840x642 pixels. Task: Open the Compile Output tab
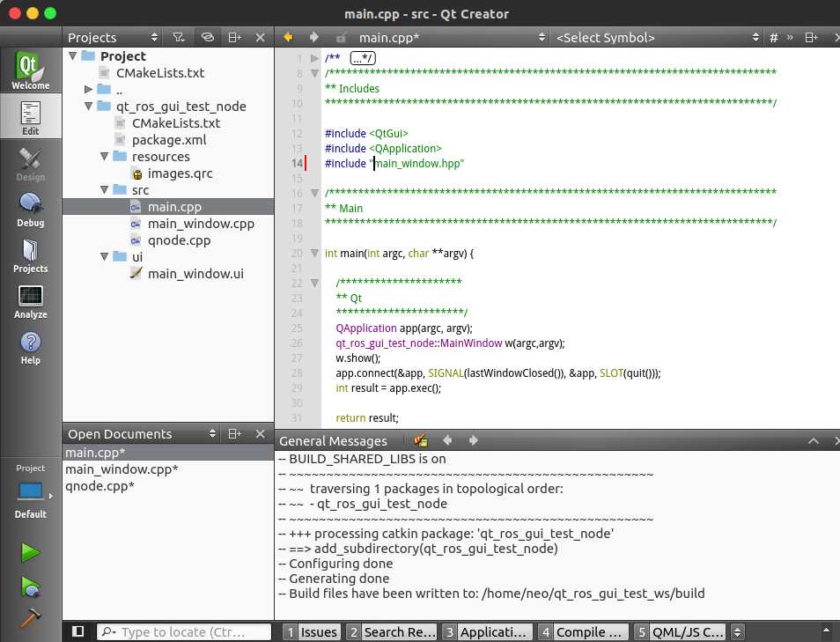click(x=583, y=631)
